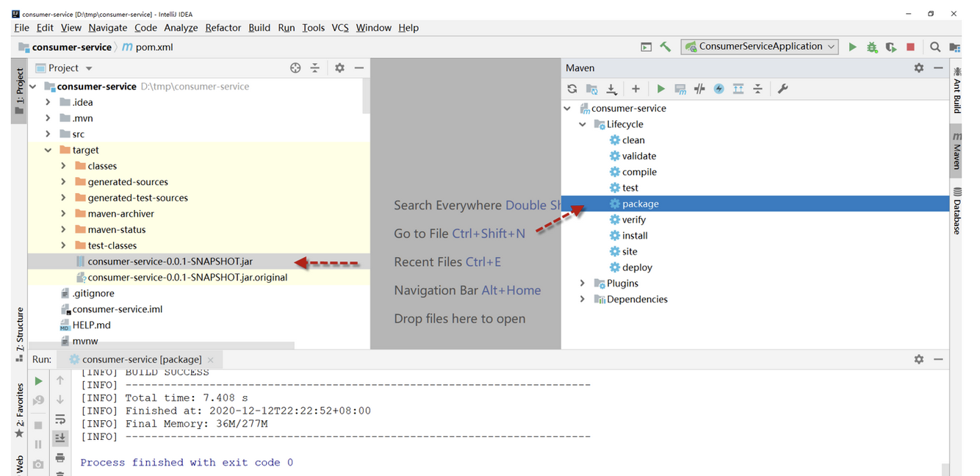This screenshot has width=980, height=476.
Task: Click the Add Maven Projects plus icon
Action: click(x=635, y=89)
